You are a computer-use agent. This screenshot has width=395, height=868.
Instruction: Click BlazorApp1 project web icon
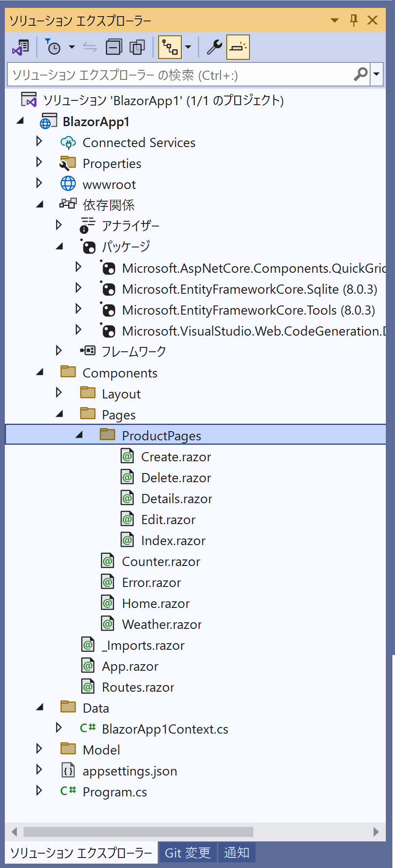[x=48, y=121]
